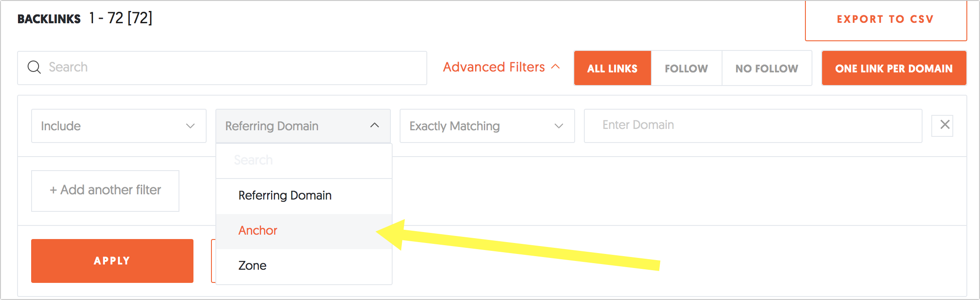
Task: Click the upward chevron on Referring Domain selector
Action: [375, 125]
